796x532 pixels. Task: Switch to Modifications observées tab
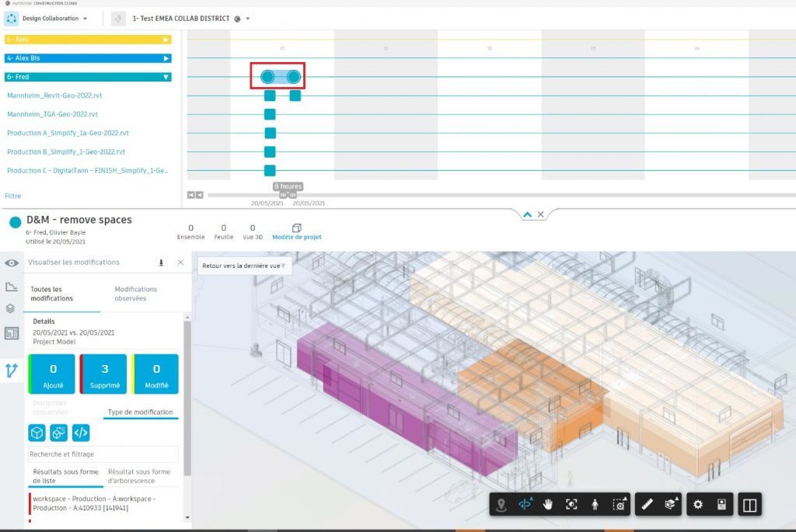point(135,294)
